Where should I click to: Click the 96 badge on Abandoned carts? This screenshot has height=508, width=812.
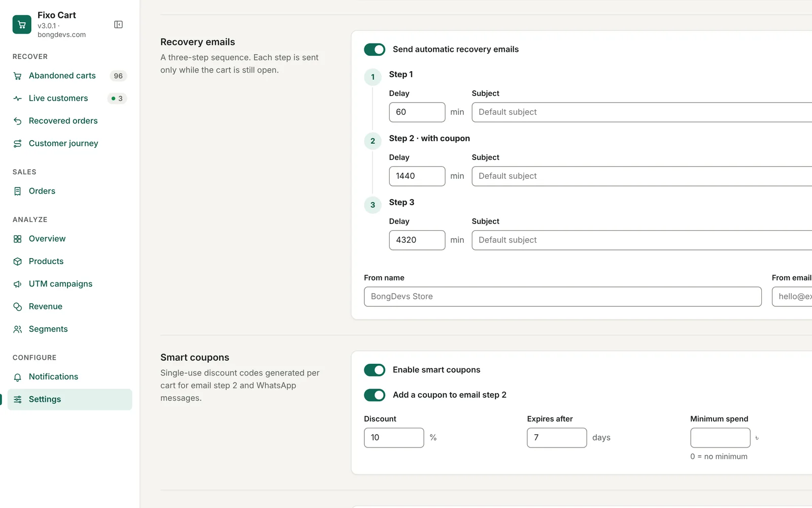[x=118, y=76]
